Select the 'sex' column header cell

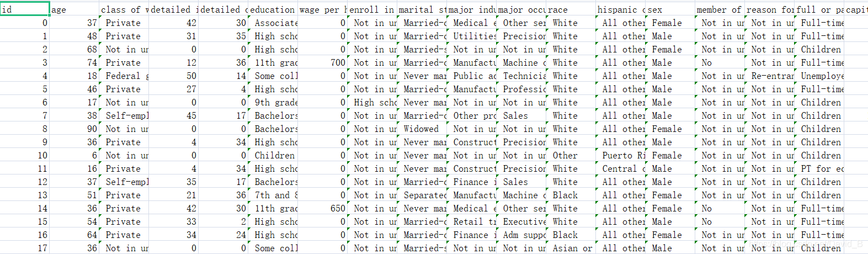670,9
